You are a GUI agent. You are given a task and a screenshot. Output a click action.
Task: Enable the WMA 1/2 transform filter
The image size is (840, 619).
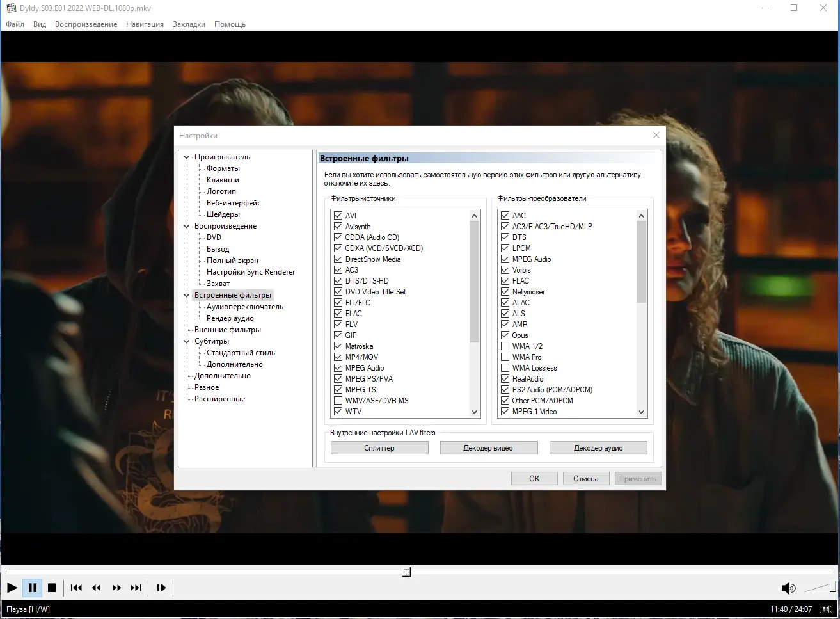point(505,346)
